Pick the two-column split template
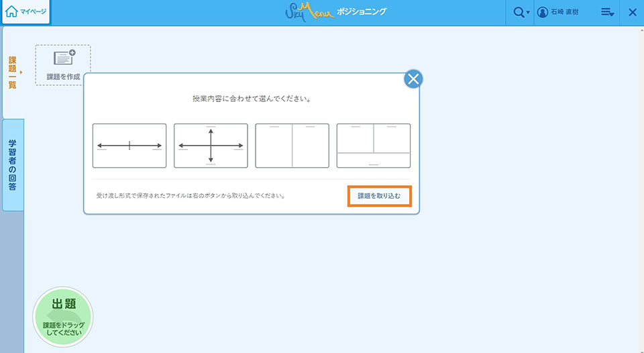The width and height of the screenshot is (644, 353). 292,146
